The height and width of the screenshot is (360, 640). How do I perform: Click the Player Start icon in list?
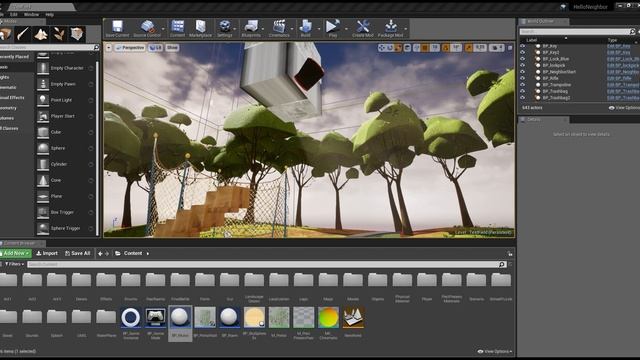click(43, 116)
